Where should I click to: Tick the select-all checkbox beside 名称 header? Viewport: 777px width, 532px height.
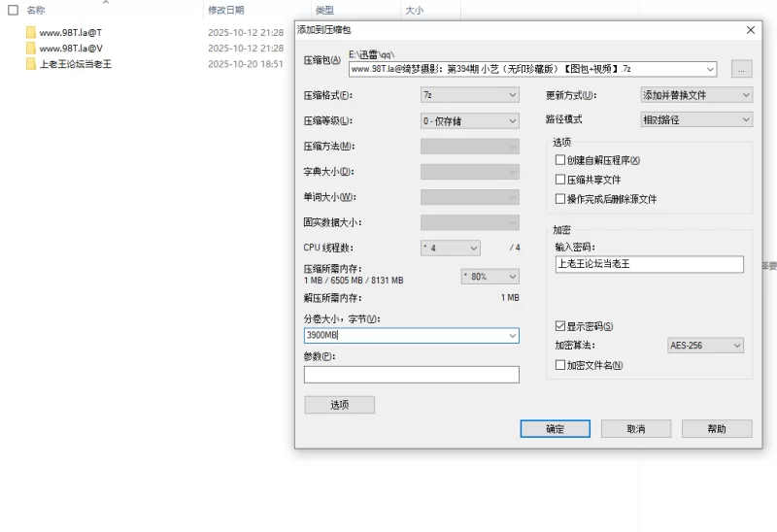click(x=14, y=10)
